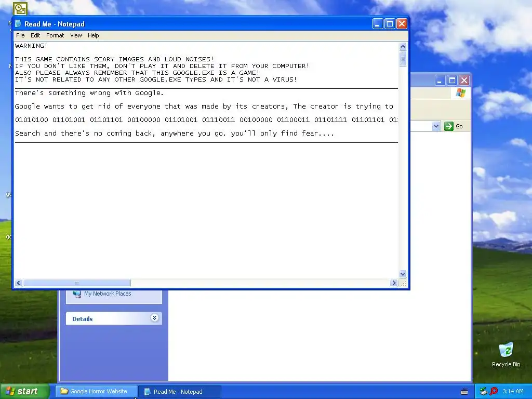Click the line starting "Google wants to get rid"
532x399 pixels.
click(x=204, y=107)
